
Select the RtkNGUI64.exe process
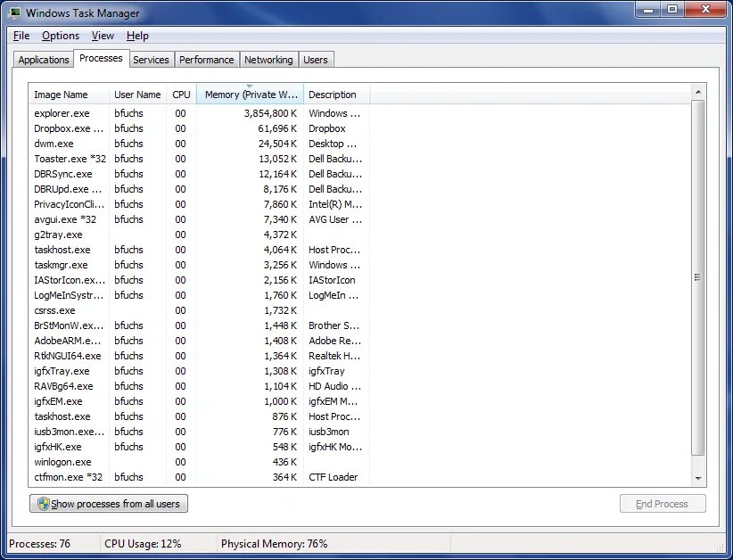tap(200, 356)
